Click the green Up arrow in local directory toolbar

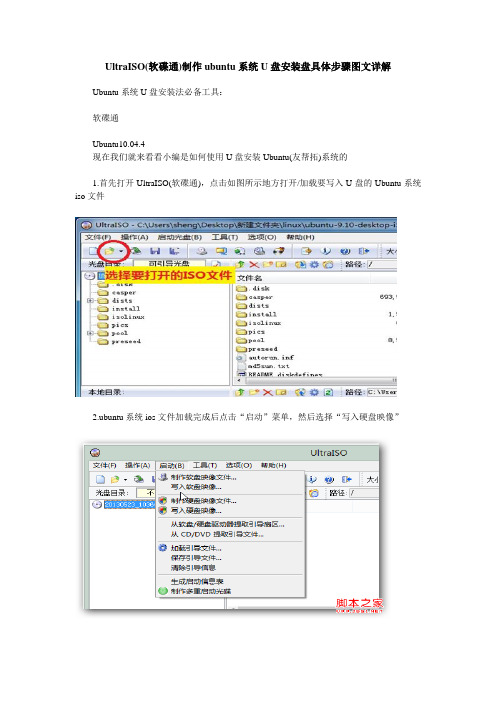(240, 393)
